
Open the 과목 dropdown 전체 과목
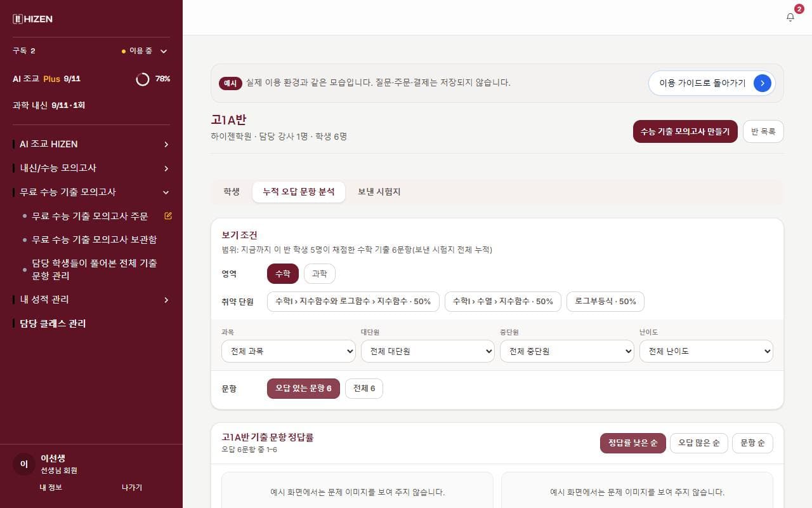(x=289, y=351)
